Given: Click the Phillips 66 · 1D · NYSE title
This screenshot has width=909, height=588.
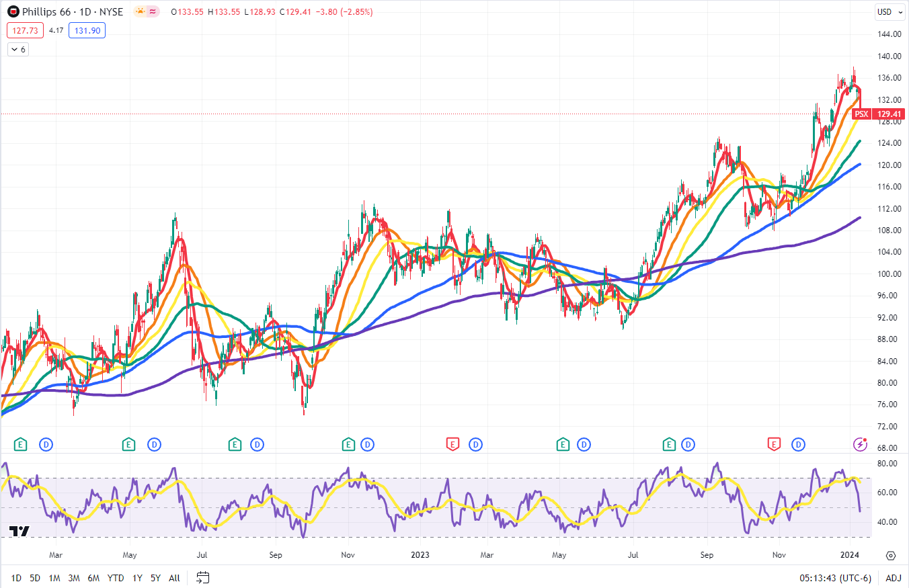Looking at the screenshot, I should (73, 11).
